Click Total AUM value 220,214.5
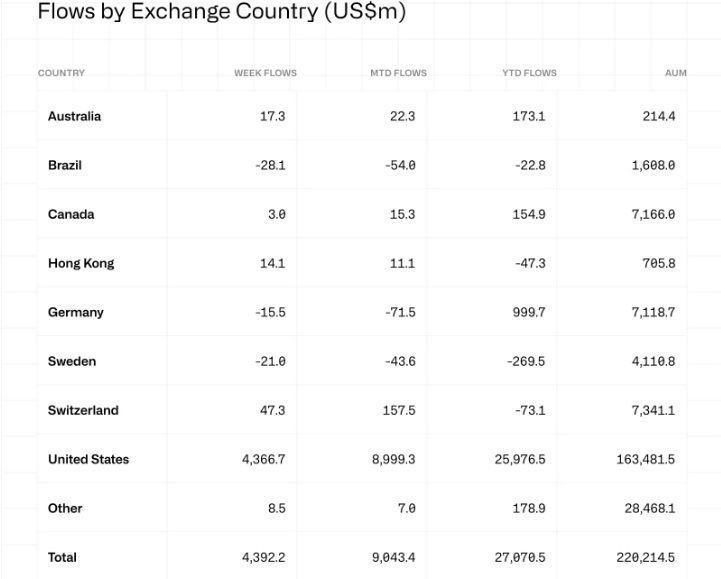The width and height of the screenshot is (721, 579). 646,557
